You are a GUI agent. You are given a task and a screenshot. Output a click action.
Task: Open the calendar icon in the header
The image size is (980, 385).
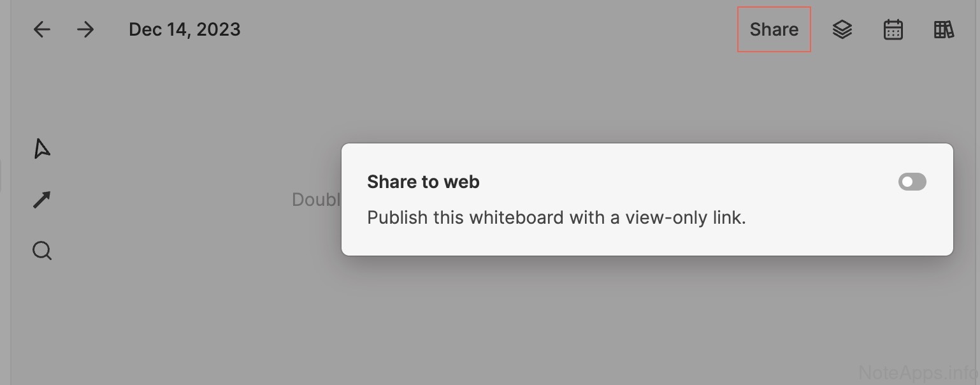pyautogui.click(x=893, y=29)
